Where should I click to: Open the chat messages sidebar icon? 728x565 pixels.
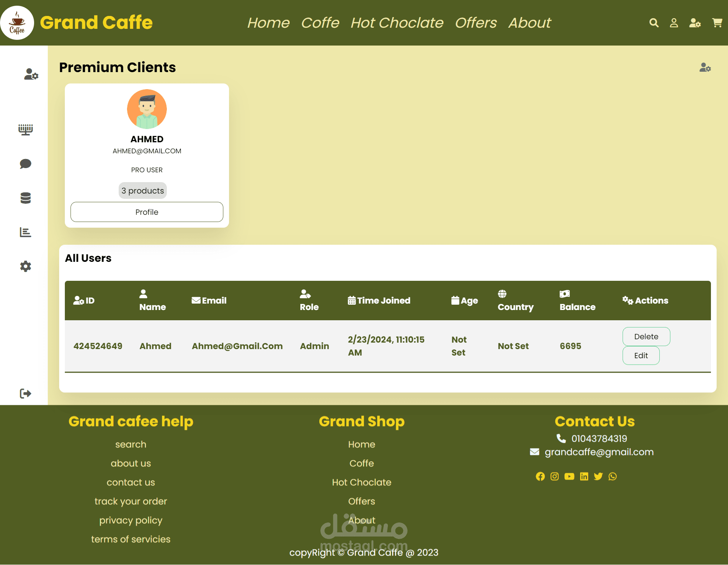pos(25,164)
